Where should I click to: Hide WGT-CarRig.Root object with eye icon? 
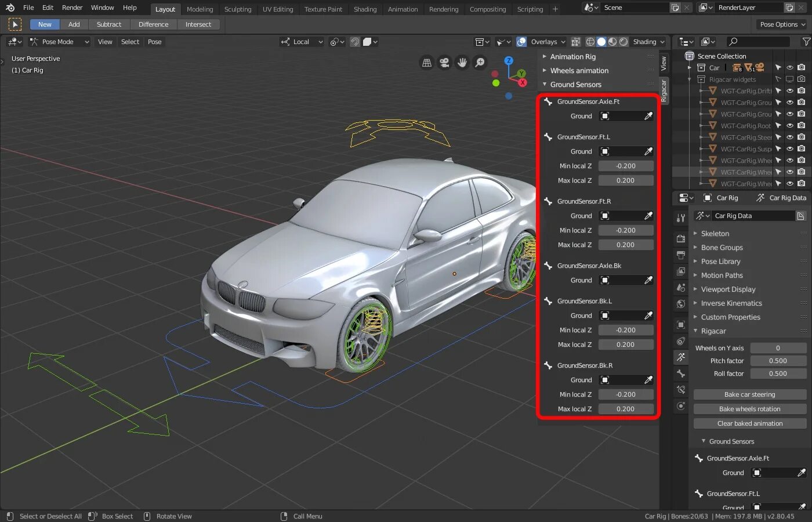789,126
